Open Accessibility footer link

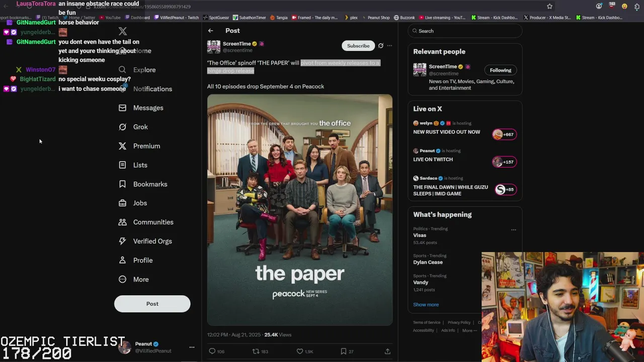point(424,331)
